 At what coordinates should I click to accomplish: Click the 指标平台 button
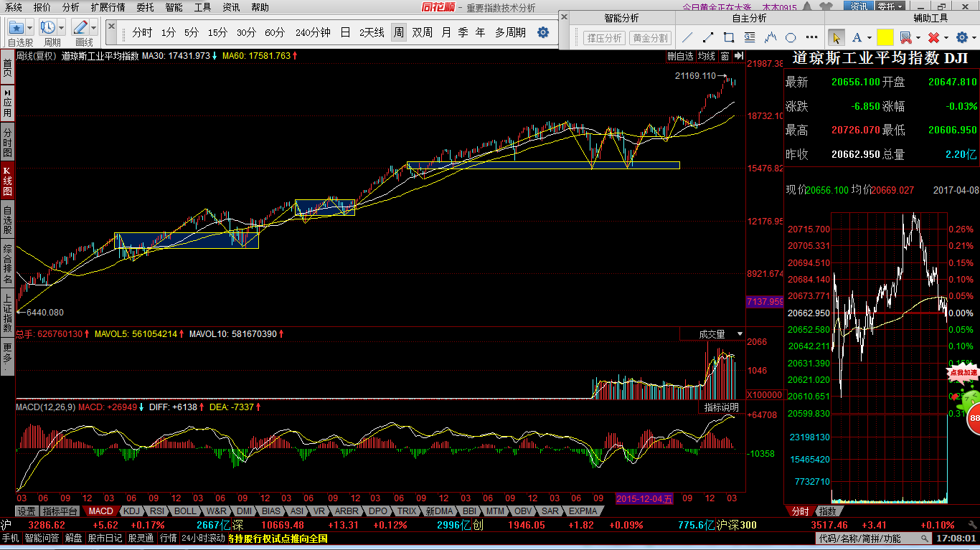click(60, 511)
